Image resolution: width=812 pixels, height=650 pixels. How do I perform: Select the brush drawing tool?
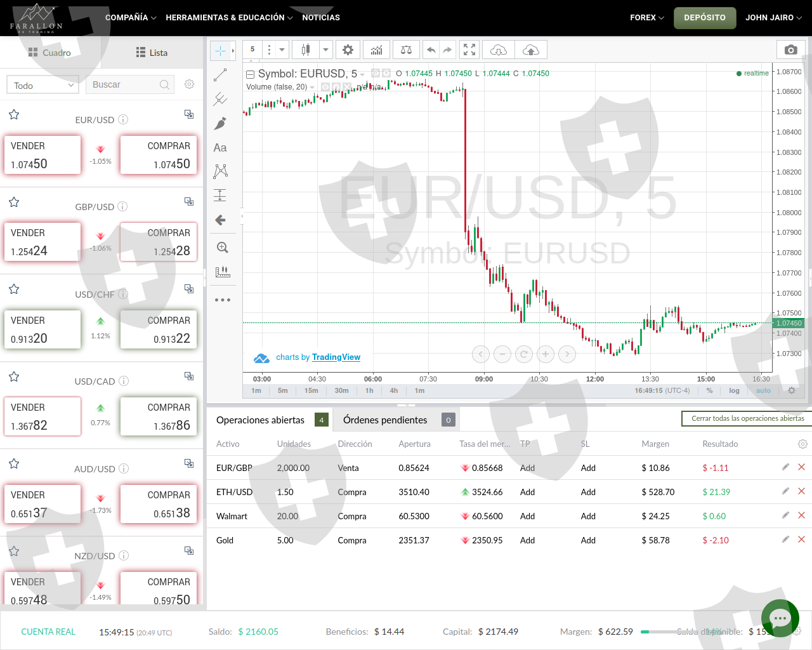tap(220, 123)
